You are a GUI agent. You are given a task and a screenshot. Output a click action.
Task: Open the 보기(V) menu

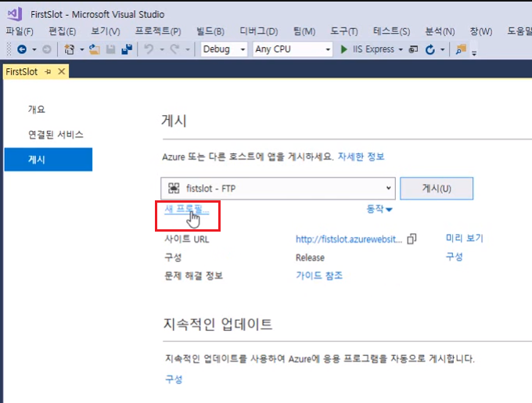click(x=106, y=31)
